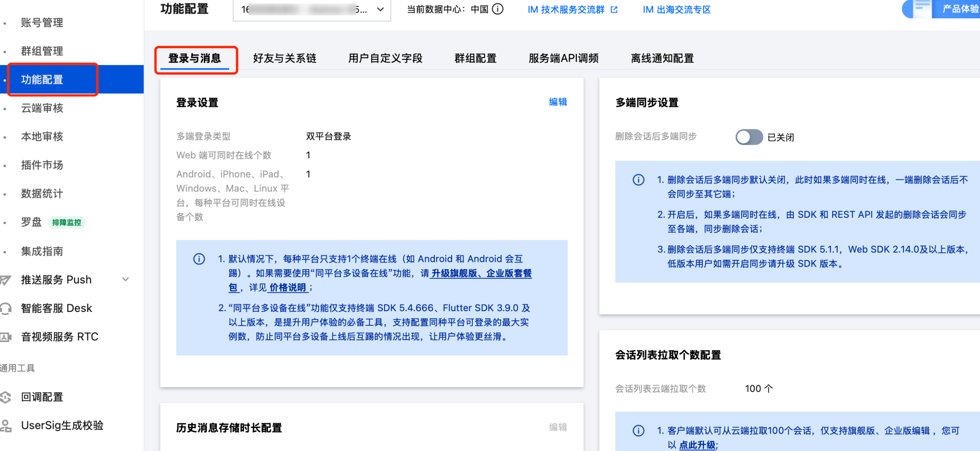Click the 点此升级 link
Viewport: 980px width, 451px height.
pyautogui.click(x=697, y=445)
